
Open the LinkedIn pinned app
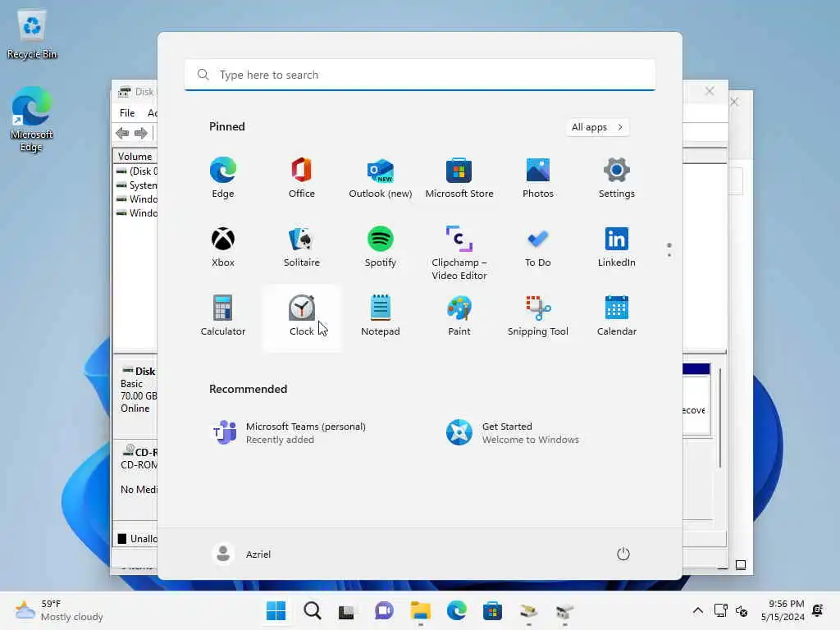pyautogui.click(x=617, y=247)
